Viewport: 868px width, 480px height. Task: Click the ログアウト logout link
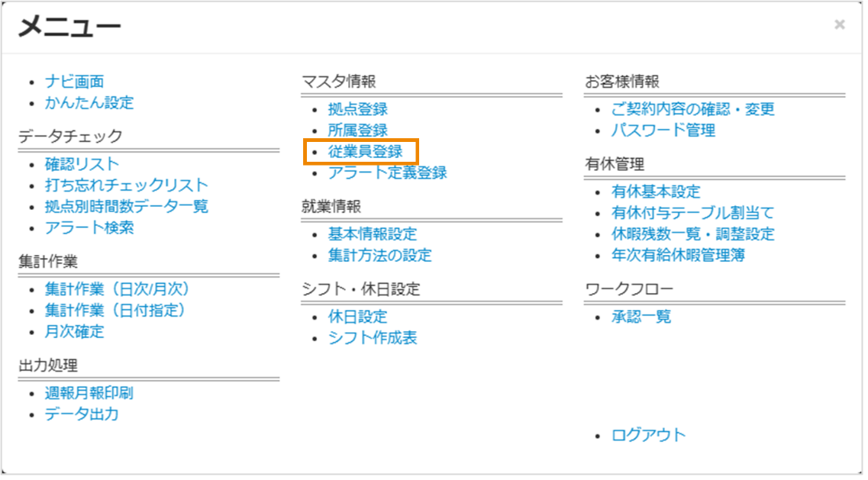pyautogui.click(x=647, y=433)
